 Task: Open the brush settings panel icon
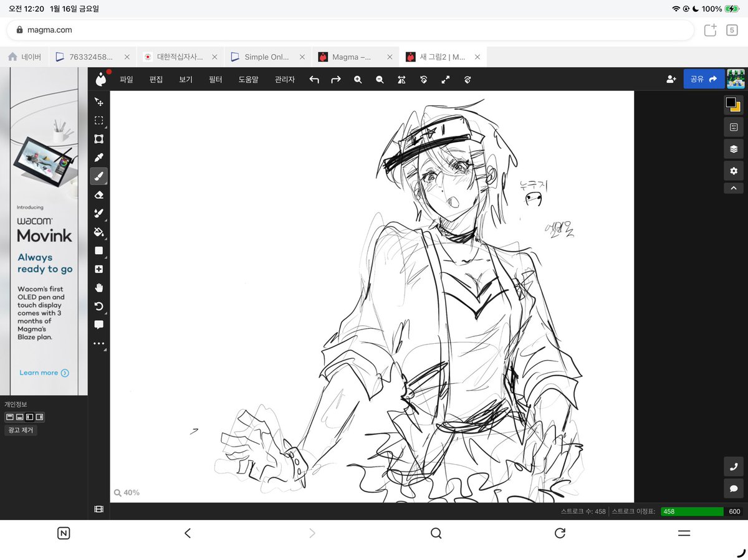click(733, 127)
